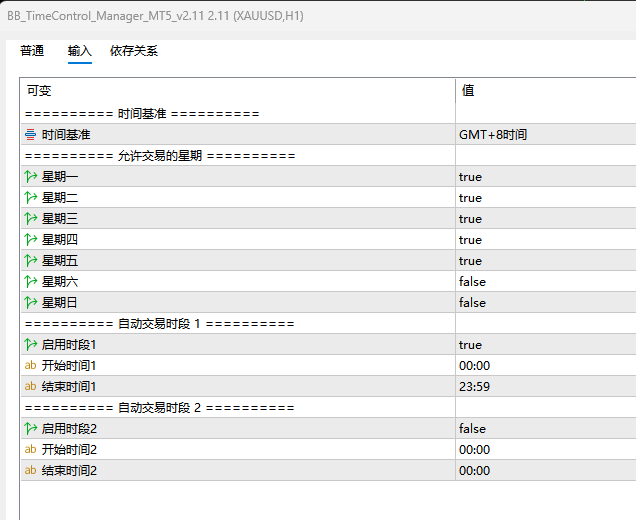Image resolution: width=636 pixels, height=520 pixels.
Task: Click the ab string icon beside 开始时间1
Action: coord(30,365)
